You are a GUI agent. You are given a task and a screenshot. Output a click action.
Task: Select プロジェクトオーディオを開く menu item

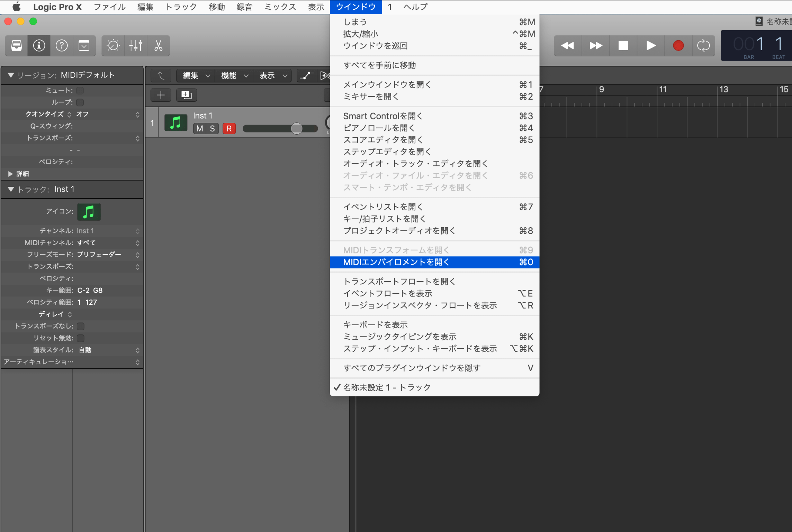(434, 231)
